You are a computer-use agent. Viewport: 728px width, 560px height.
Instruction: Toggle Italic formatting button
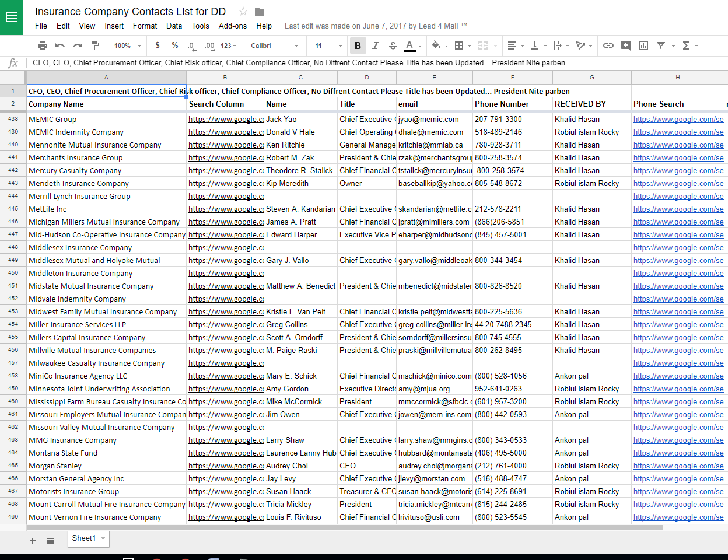375,45
